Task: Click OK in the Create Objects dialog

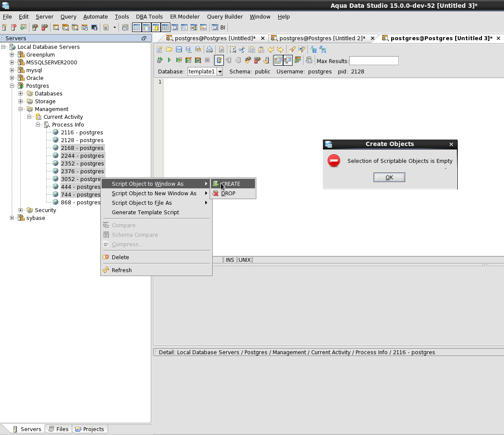Action: (389, 178)
